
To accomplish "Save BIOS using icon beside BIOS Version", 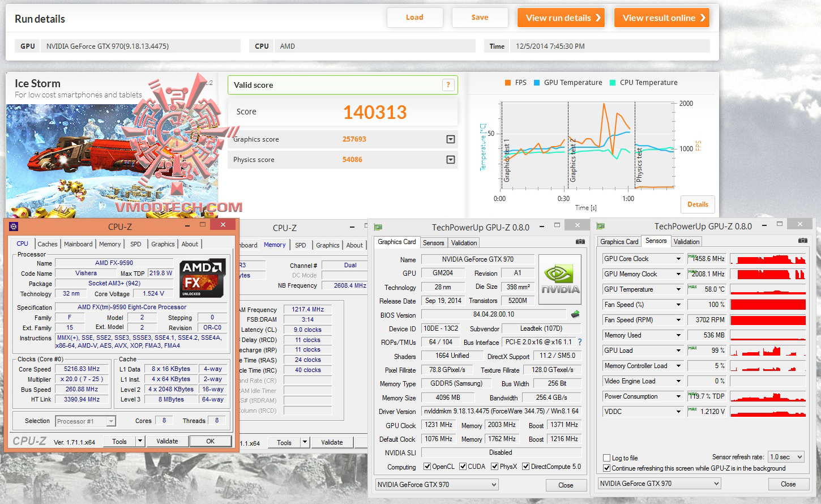I will [x=576, y=314].
